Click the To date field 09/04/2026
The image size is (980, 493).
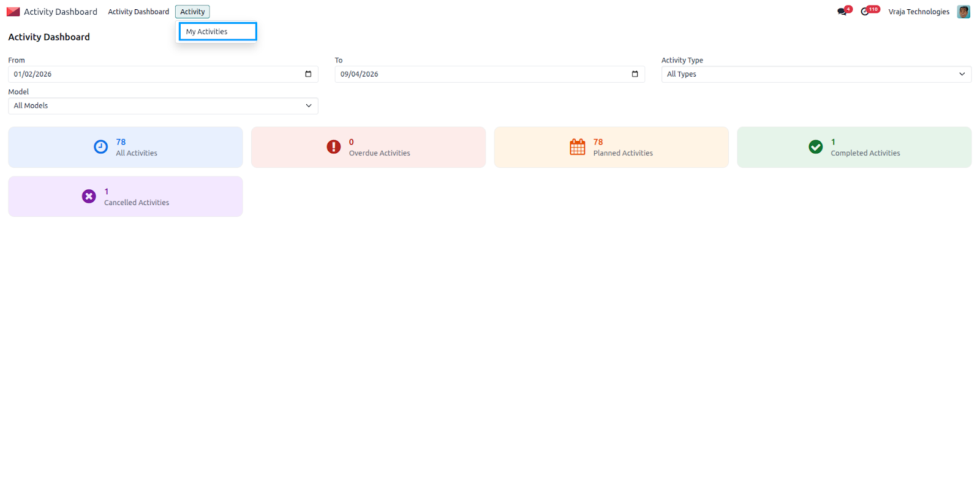[489, 74]
